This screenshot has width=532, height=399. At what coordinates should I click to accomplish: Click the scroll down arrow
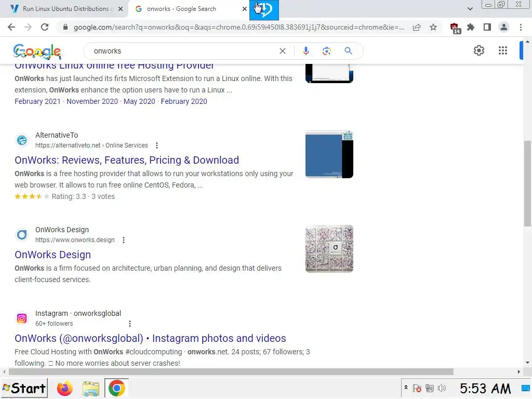[x=527, y=363]
